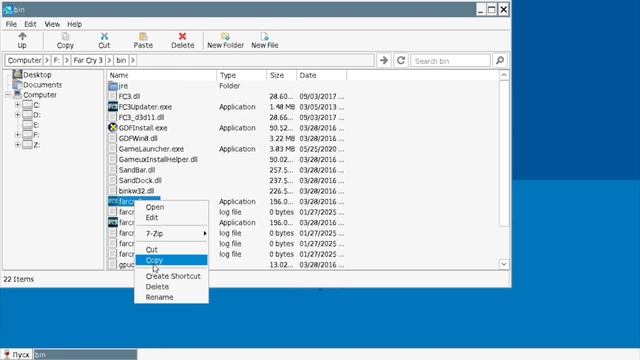Click Far Cry 3 breadcrumb segment
The height and width of the screenshot is (360, 640).
pos(88,60)
